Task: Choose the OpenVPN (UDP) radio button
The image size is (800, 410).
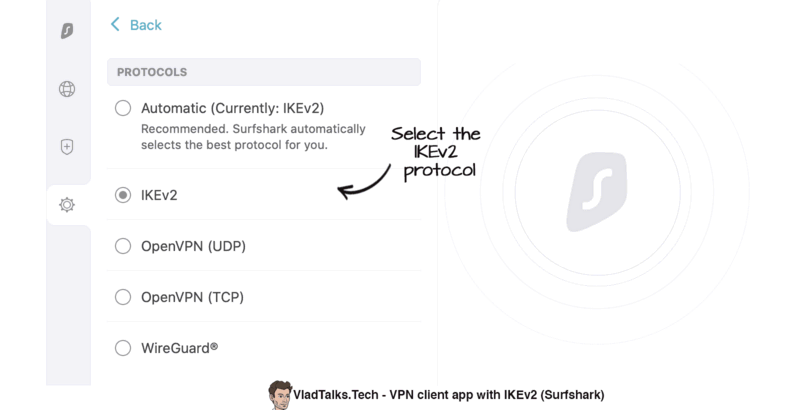Action: 123,246
